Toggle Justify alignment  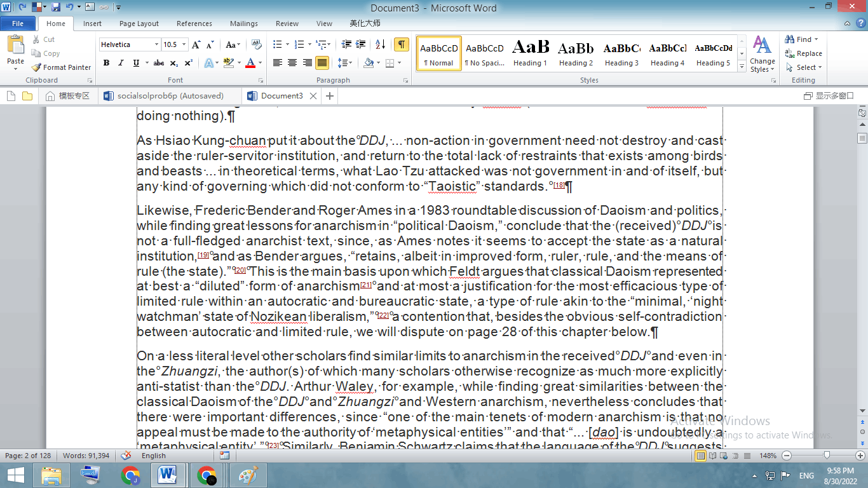(x=322, y=63)
